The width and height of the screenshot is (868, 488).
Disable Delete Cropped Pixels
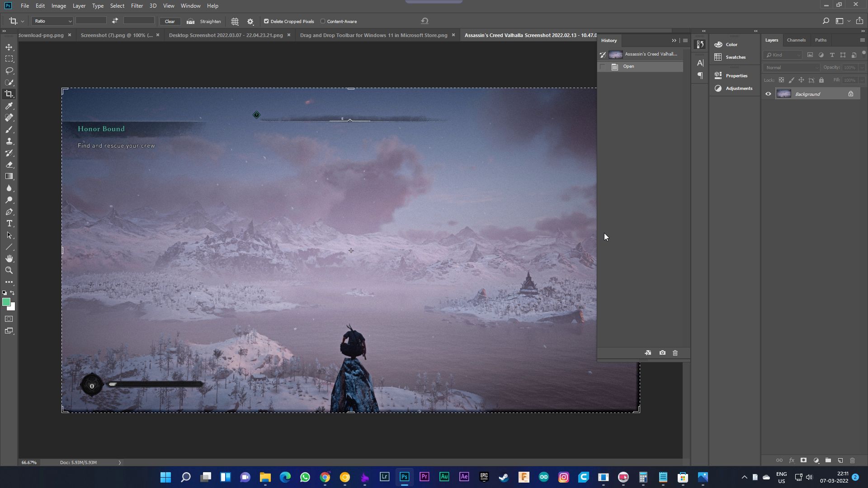[266, 21]
